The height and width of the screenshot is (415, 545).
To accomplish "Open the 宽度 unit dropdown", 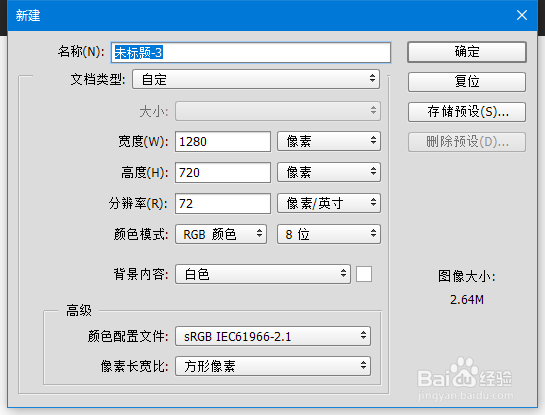I will 329,141.
